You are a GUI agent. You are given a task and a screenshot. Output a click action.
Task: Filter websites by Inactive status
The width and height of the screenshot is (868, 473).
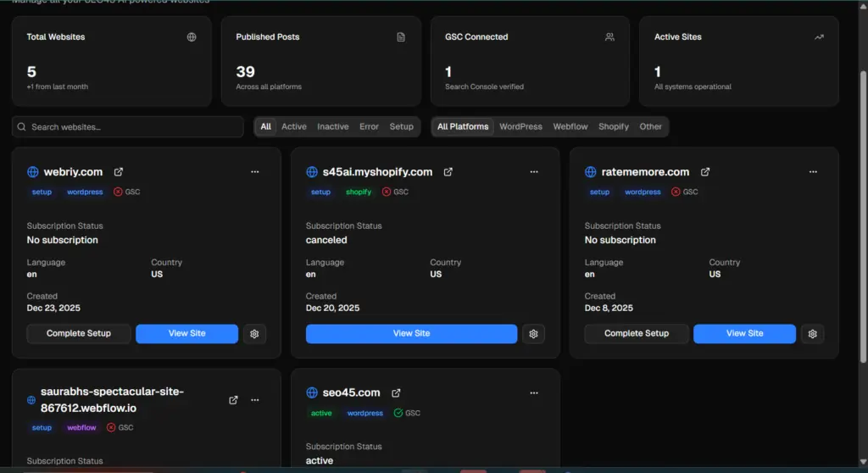[x=332, y=127]
